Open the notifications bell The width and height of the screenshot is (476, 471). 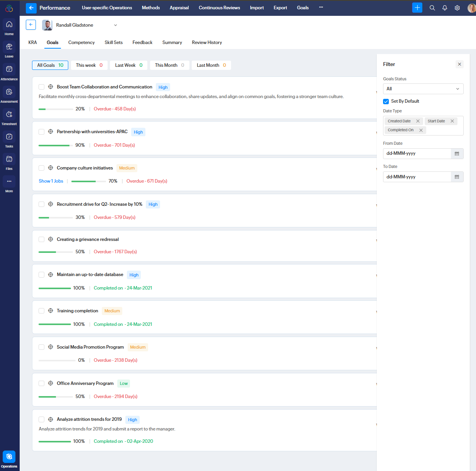445,8
